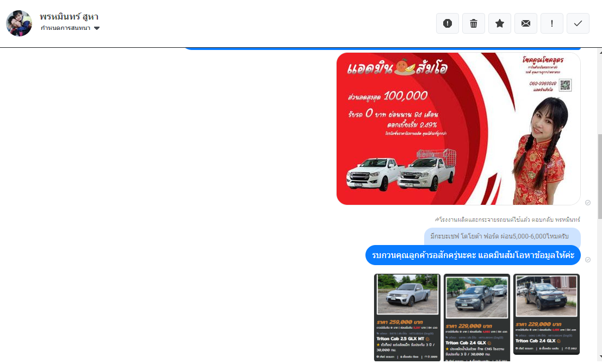Click the QR code in the promotion banner
The height and width of the screenshot is (364, 602).
[x=565, y=85]
